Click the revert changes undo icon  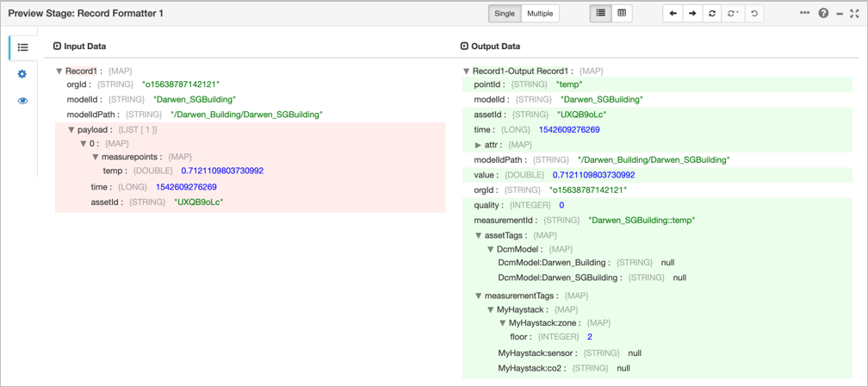point(754,14)
